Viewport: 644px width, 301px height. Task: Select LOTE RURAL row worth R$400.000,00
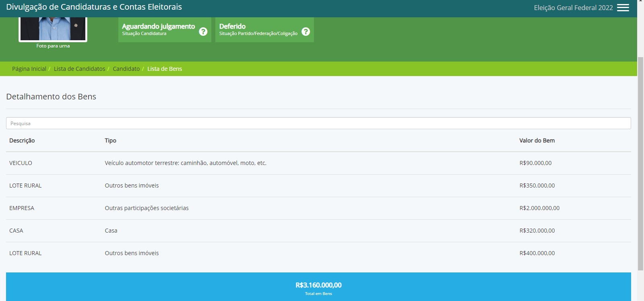click(25, 253)
